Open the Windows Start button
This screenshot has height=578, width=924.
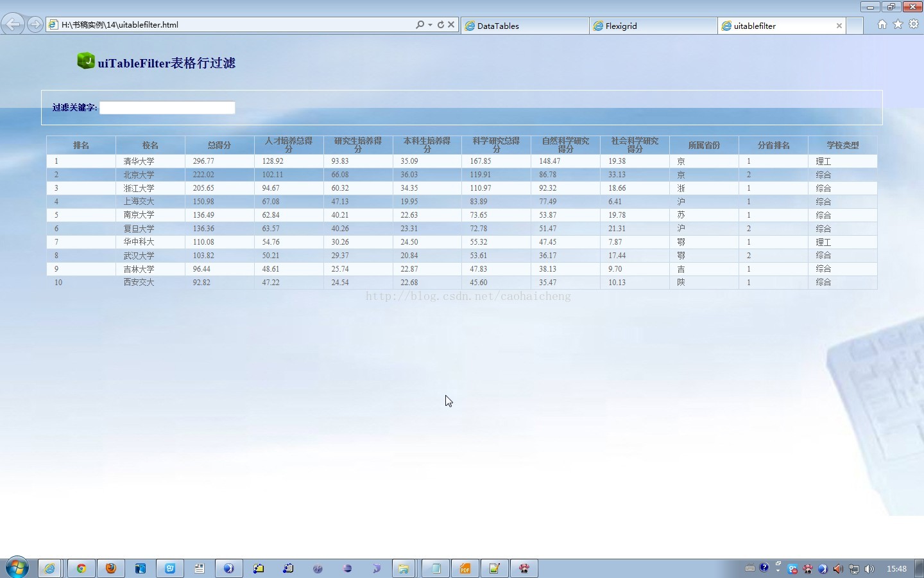pos(17,568)
